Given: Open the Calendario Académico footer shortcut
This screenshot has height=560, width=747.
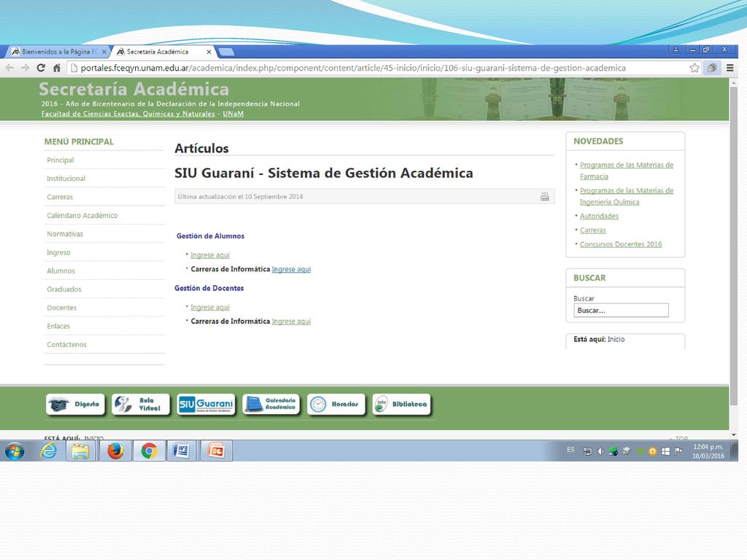Looking at the screenshot, I should 271,404.
